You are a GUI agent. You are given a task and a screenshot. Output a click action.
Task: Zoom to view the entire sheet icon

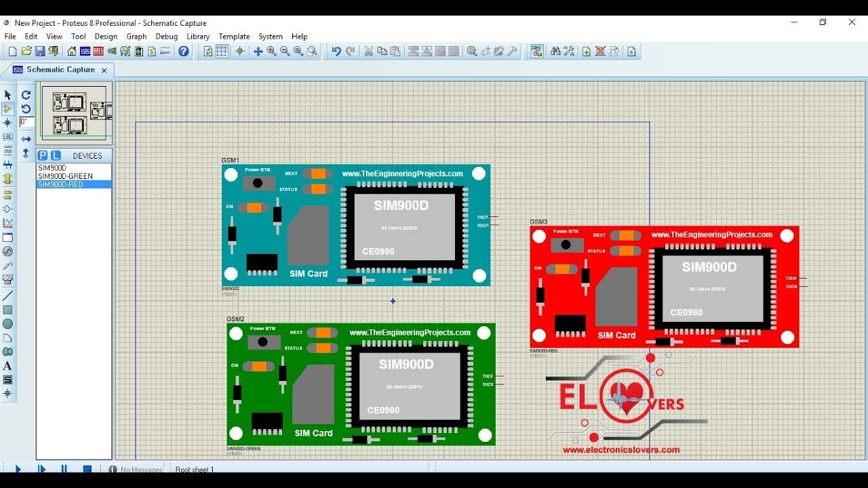pos(298,52)
